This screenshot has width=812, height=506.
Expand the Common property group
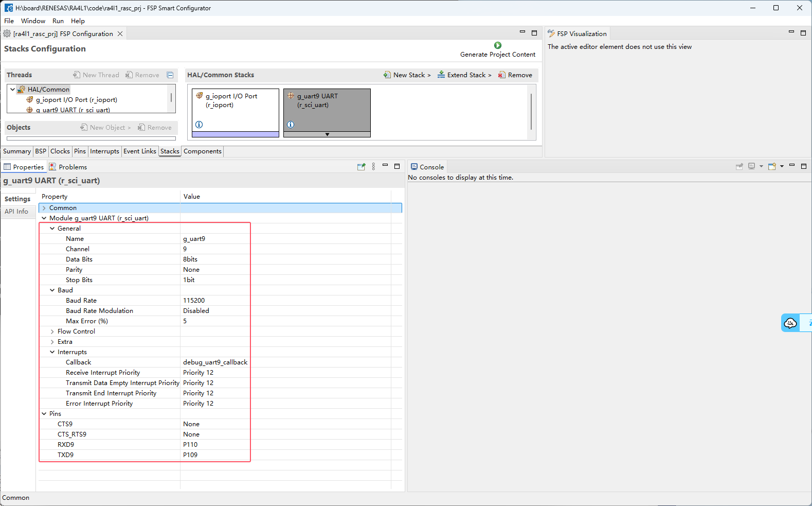[x=44, y=208]
